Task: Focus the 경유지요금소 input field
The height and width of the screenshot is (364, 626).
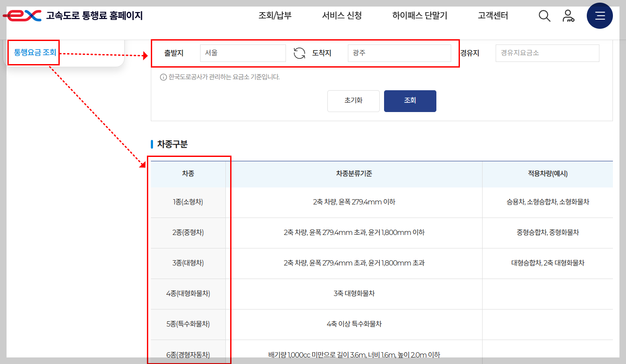Action: (548, 53)
